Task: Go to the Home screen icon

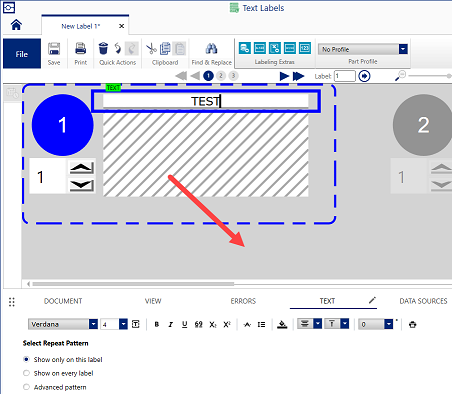Action: pyautogui.click(x=16, y=25)
